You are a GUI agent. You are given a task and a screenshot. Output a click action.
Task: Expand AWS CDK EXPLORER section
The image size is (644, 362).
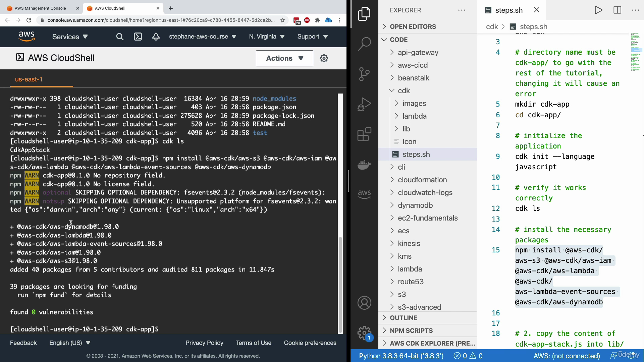428,343
